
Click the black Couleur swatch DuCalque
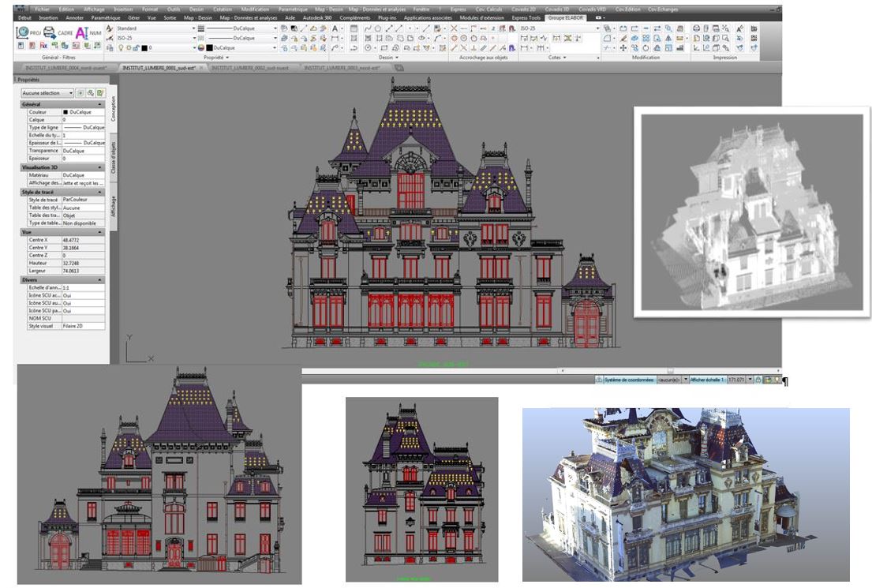click(x=66, y=112)
